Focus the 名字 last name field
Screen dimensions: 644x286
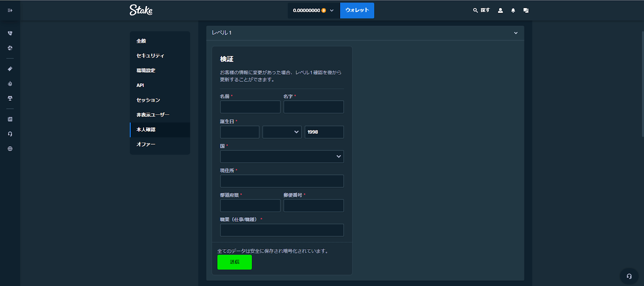[x=314, y=107]
